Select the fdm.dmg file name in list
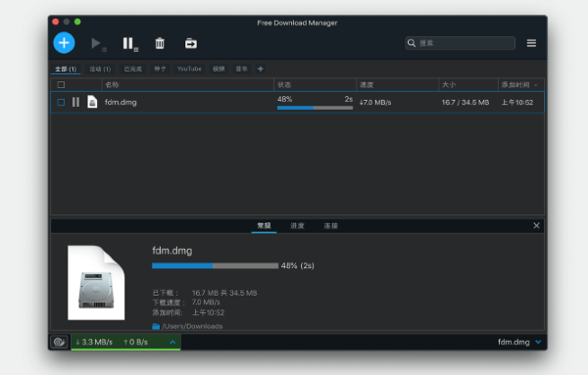The image size is (588, 375). (121, 102)
